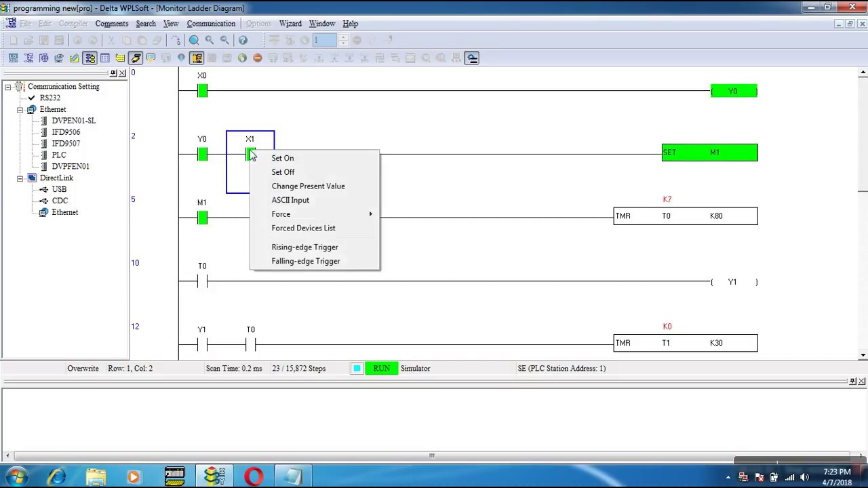Click ladder area scroll-up arrow
The height and width of the screenshot is (488, 868).
coord(863,73)
